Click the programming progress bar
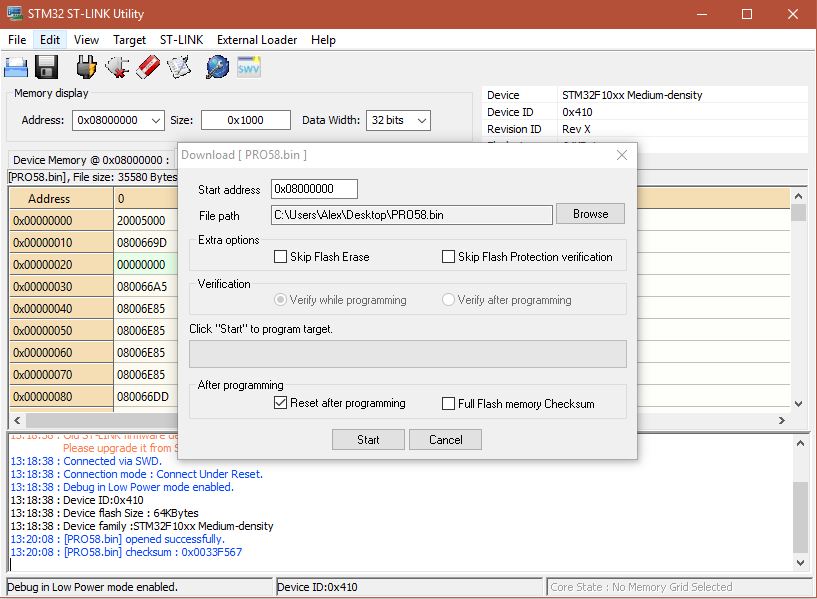The height and width of the screenshot is (599, 817). [x=408, y=354]
